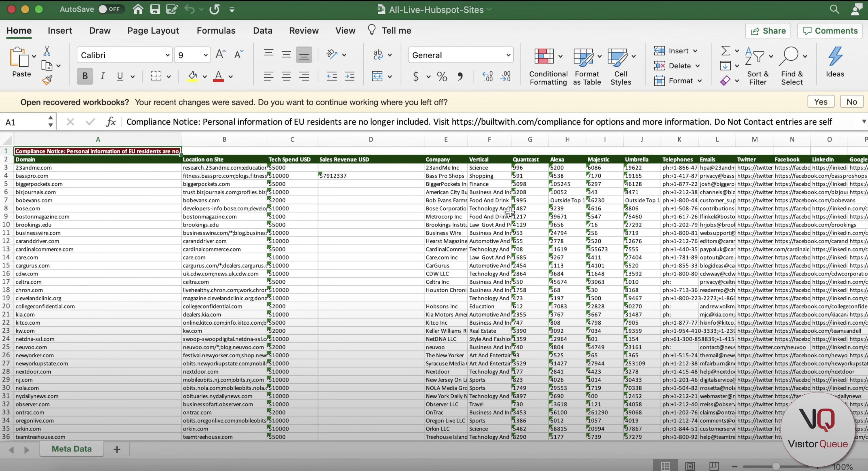The image size is (868, 471).
Task: Toggle Bold formatting
Action: (x=85, y=76)
